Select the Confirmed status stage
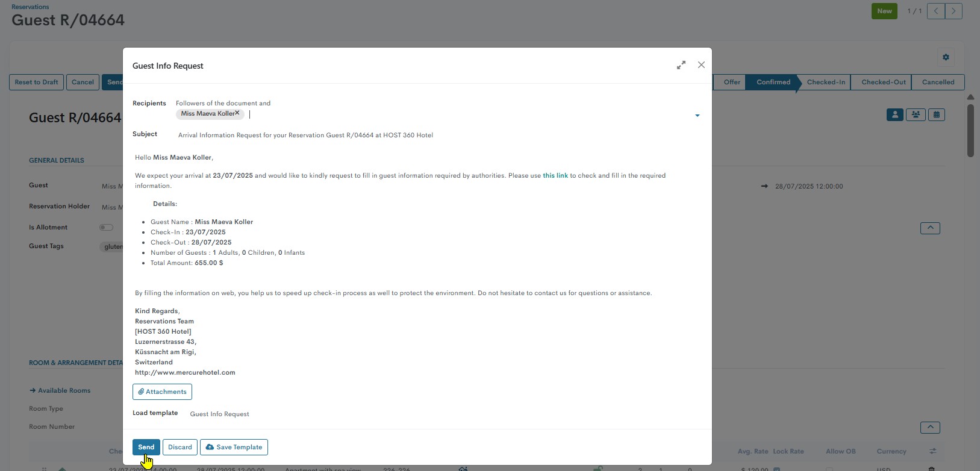The height and width of the screenshot is (471, 980). 773,82
